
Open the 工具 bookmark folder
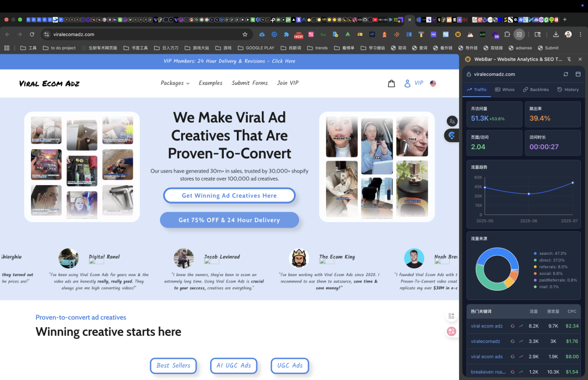[x=28, y=48]
